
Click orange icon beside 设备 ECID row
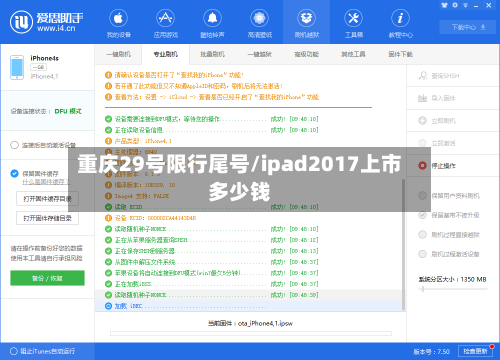(x=108, y=218)
